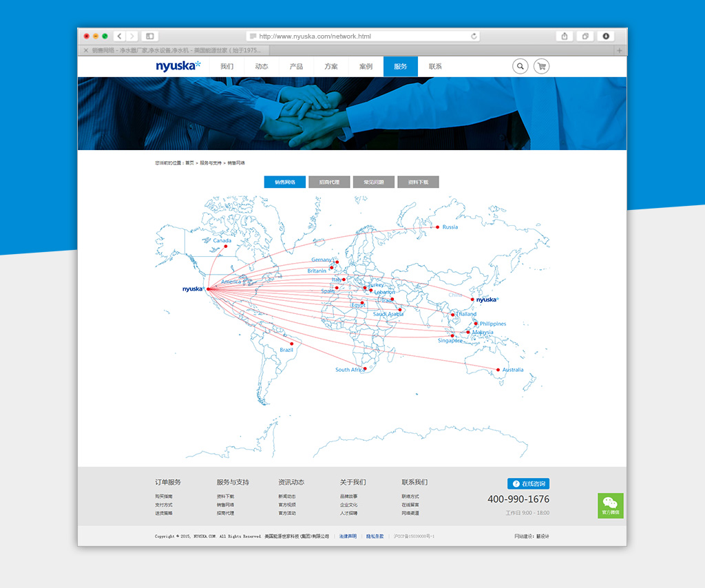The height and width of the screenshot is (588, 705).
Task: Click the nyuska logo in header
Action: [x=178, y=66]
